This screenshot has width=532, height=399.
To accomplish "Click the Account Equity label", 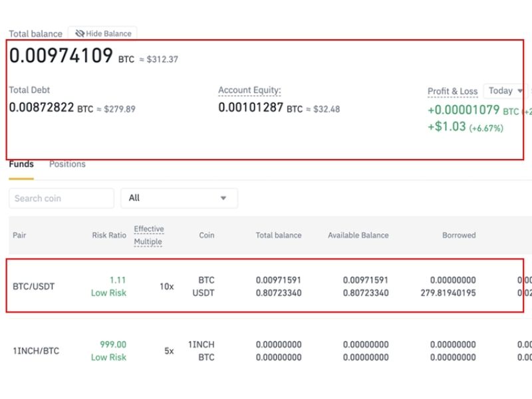I will 249,90.
